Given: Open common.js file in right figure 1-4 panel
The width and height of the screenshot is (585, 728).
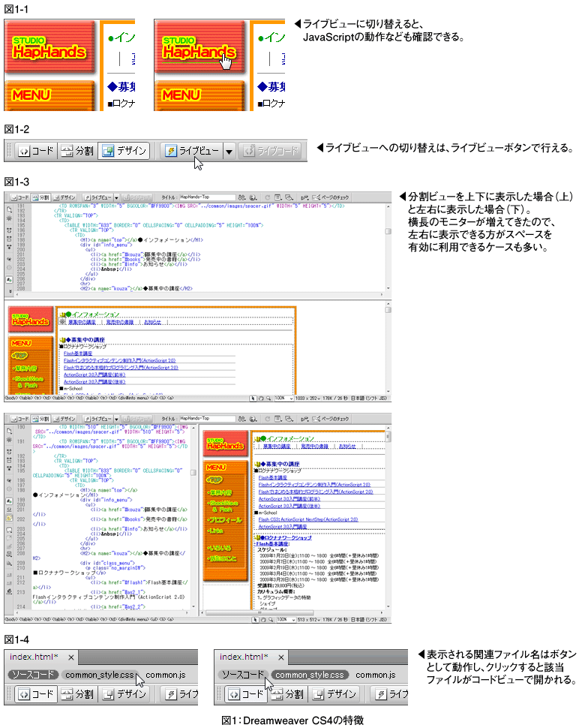Looking at the screenshot, I should point(376,675).
